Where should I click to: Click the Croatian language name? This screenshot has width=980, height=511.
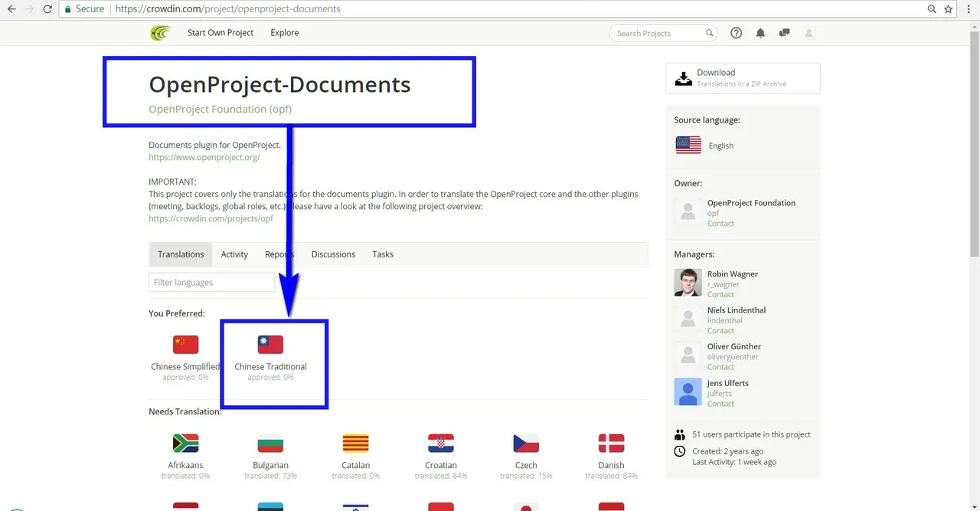click(x=441, y=465)
